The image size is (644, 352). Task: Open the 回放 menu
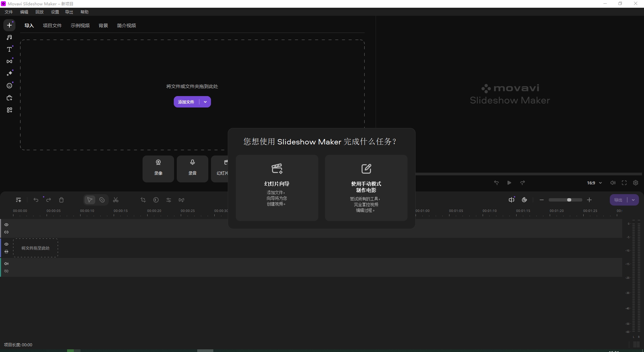(40, 12)
